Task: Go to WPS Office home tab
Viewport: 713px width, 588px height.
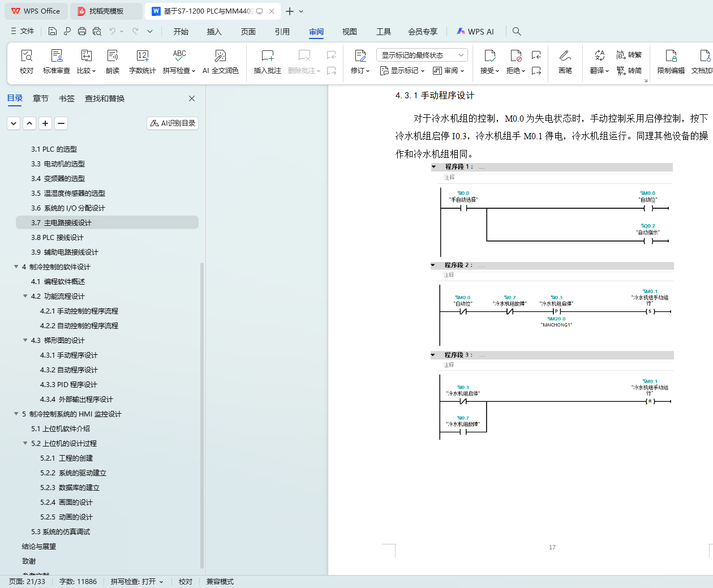Action: coord(36,11)
